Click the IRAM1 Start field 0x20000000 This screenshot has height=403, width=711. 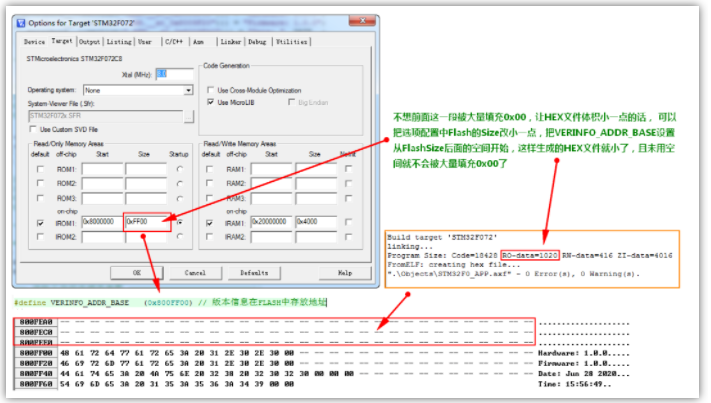coord(272,222)
